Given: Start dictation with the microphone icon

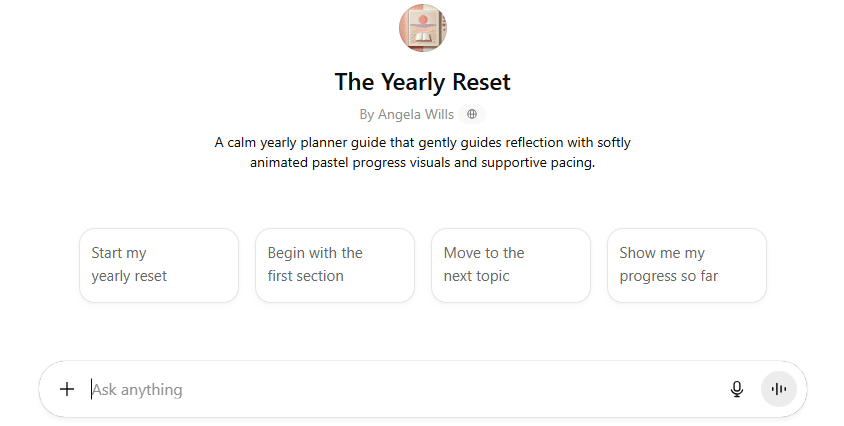Looking at the screenshot, I should (x=737, y=389).
